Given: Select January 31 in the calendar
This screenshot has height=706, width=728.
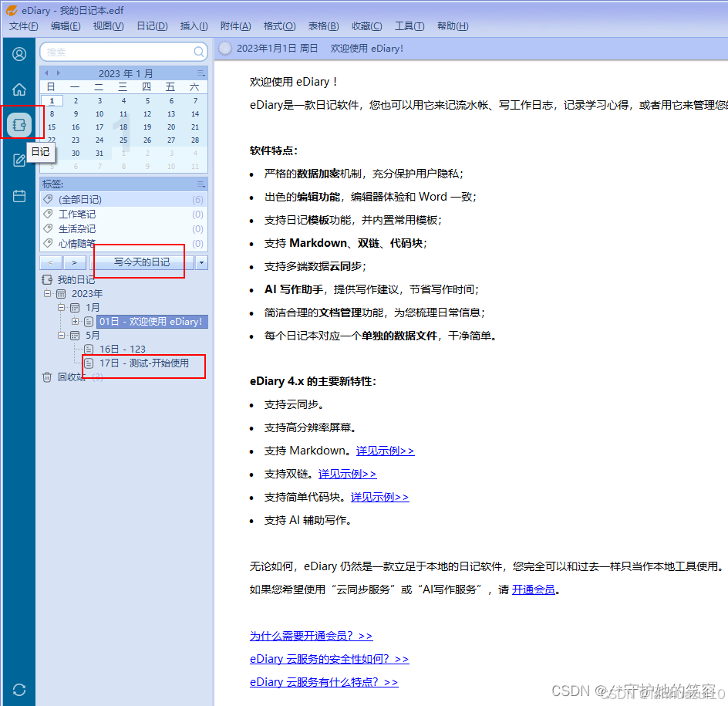Looking at the screenshot, I should (99, 153).
